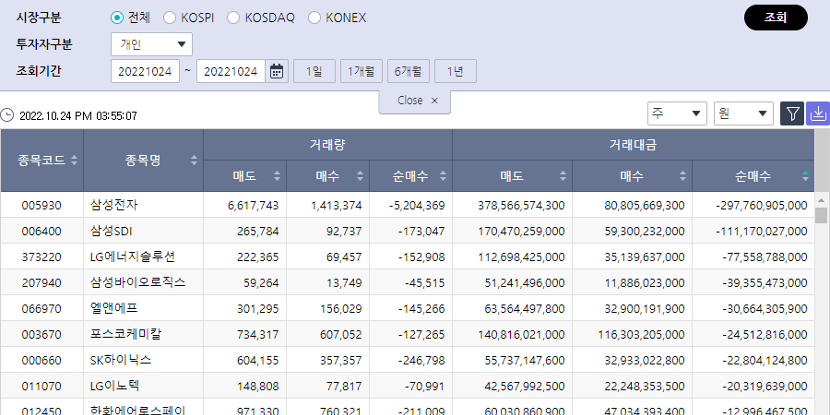Screen dimensions: 830x415
Task: Select the 6개월 period option
Action: [x=408, y=71]
